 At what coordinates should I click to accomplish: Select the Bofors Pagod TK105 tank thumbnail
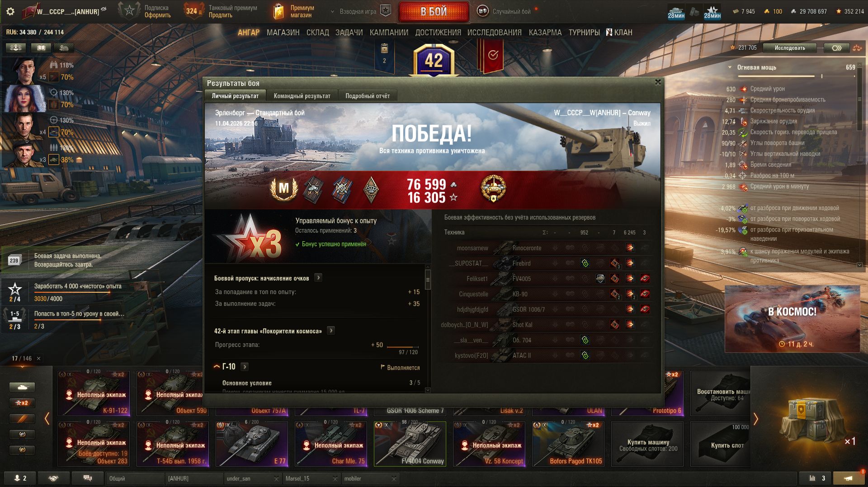pyautogui.click(x=568, y=444)
